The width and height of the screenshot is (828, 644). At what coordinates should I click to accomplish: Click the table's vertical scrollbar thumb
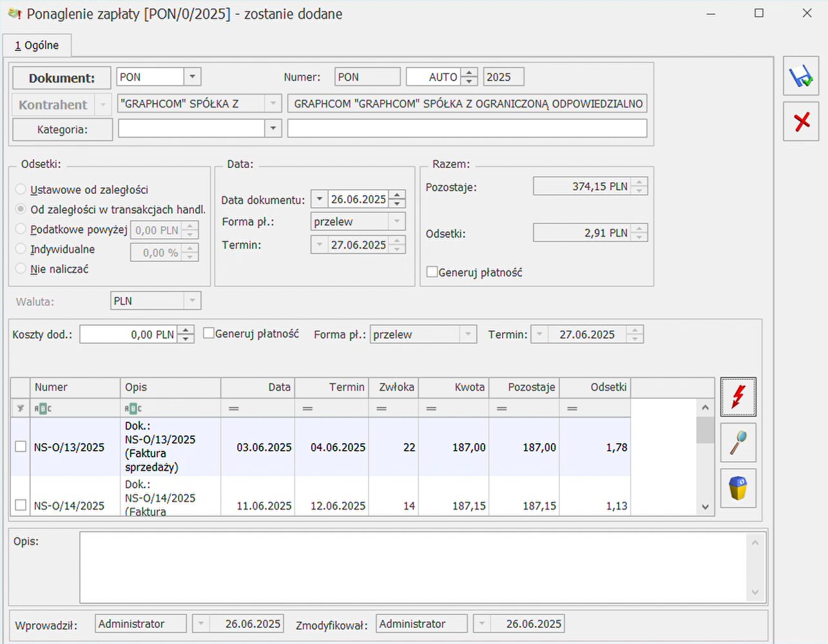tap(705, 430)
